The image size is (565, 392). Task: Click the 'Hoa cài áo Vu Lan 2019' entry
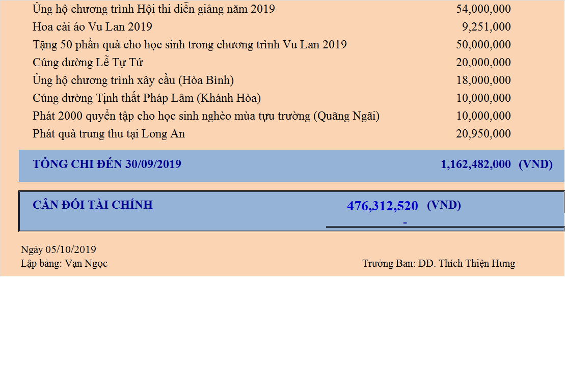tap(92, 27)
